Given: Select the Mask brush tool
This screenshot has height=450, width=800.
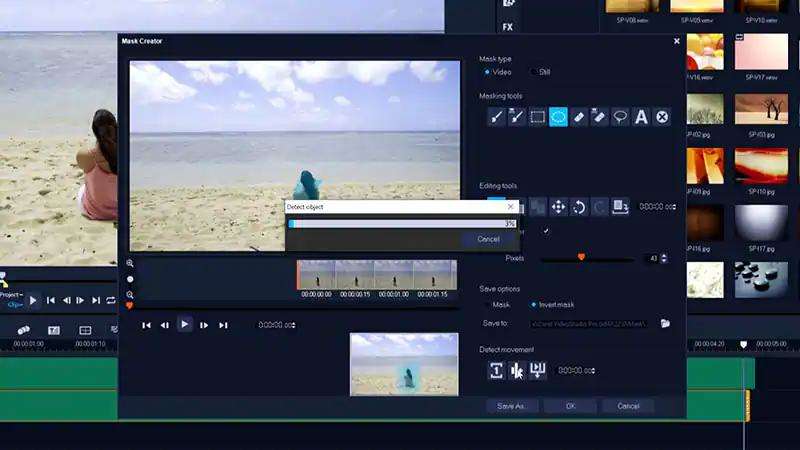Looking at the screenshot, I should coord(496,117).
